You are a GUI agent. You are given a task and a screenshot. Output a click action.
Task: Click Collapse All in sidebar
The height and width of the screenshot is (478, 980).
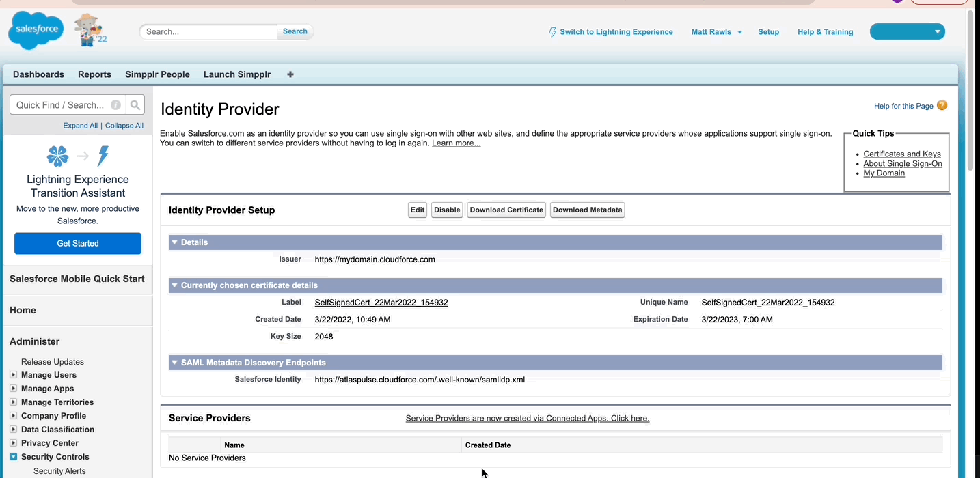tap(124, 126)
